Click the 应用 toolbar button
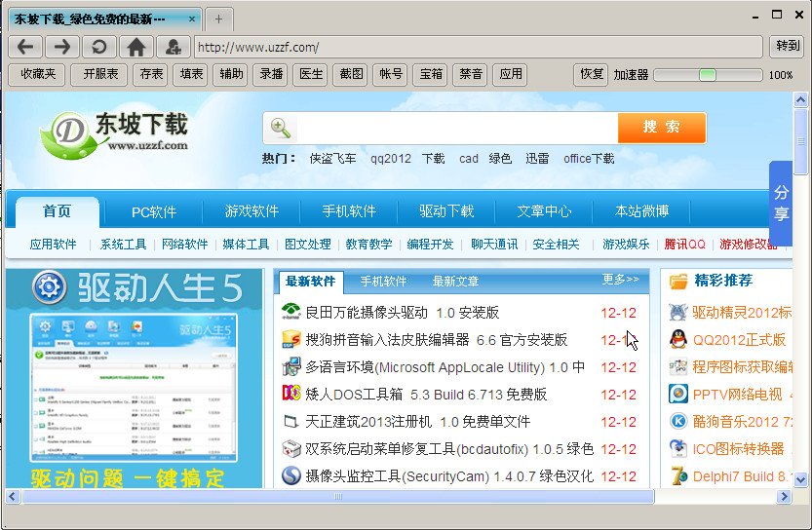The height and width of the screenshot is (530, 812). pyautogui.click(x=510, y=74)
